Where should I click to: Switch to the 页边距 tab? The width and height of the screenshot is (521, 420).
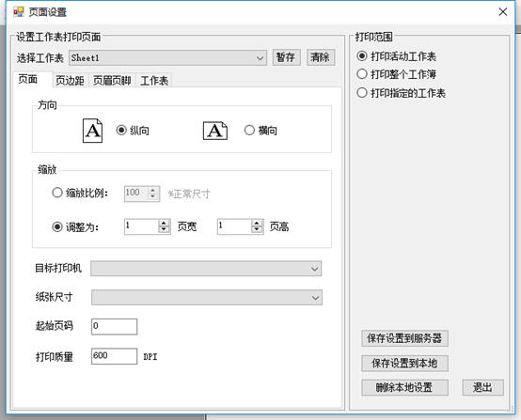70,81
